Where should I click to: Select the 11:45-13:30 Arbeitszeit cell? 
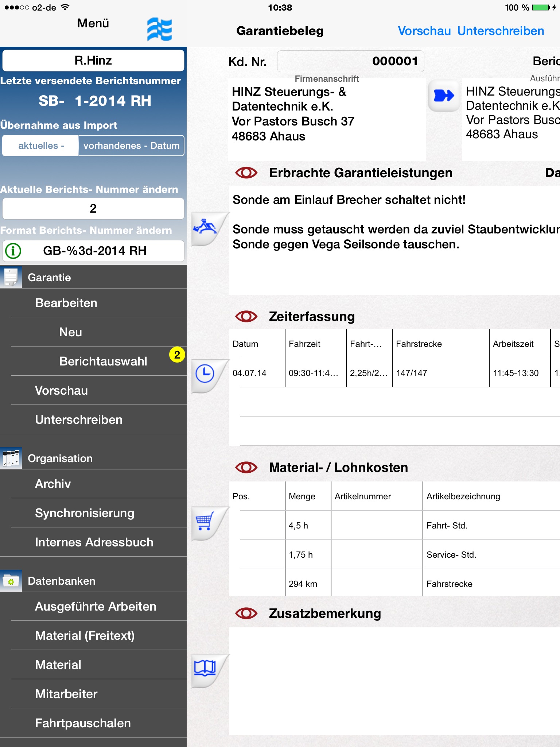point(520,373)
